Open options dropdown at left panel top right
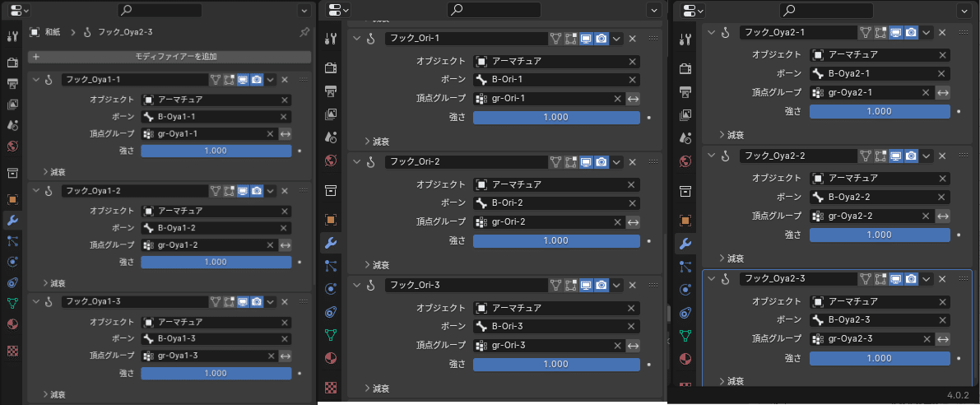 [304, 10]
